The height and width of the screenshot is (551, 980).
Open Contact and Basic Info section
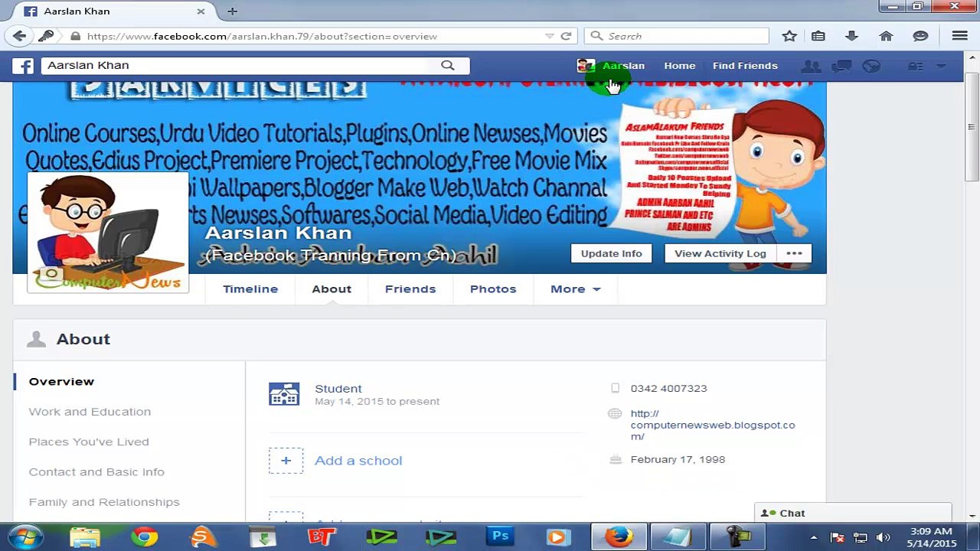(96, 472)
